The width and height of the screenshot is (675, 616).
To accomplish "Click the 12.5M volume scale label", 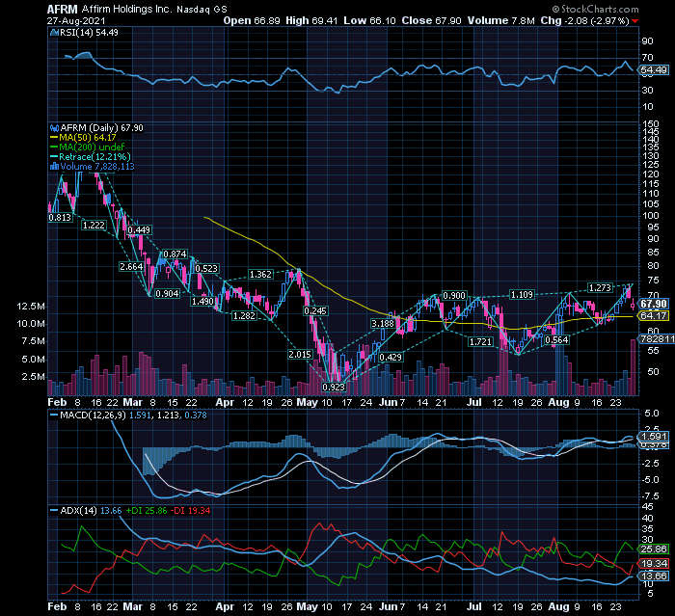I will coord(31,307).
